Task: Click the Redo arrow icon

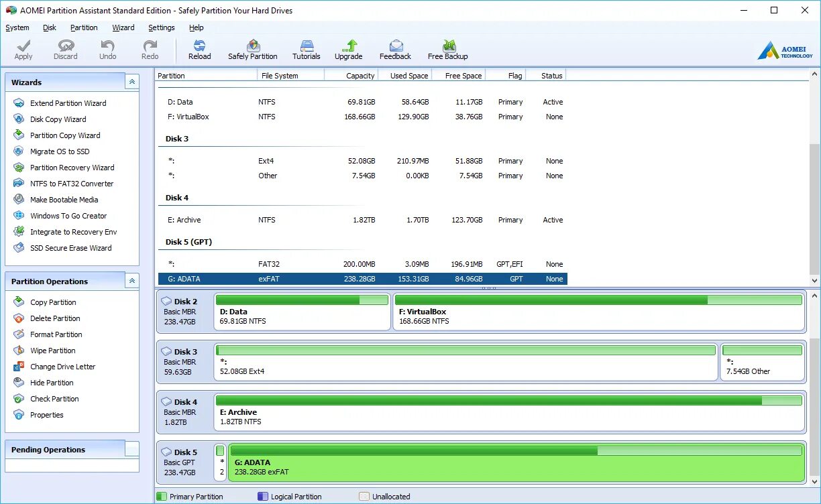Action: click(x=150, y=46)
